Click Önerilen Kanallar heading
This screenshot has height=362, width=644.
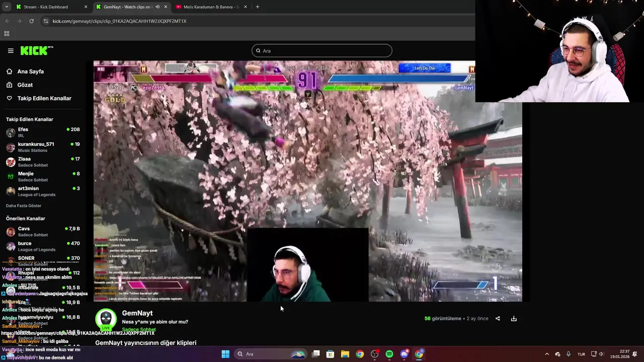pos(26,219)
